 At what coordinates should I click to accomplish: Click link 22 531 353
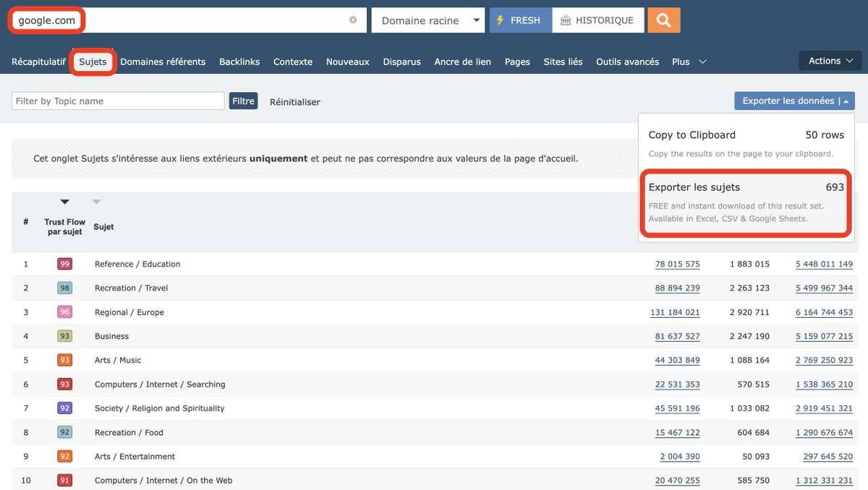click(678, 384)
